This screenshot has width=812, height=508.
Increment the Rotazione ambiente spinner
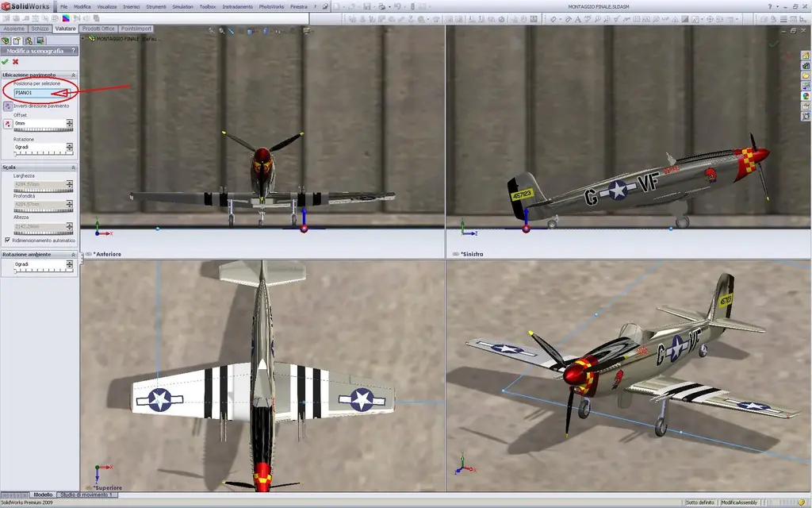point(70,262)
